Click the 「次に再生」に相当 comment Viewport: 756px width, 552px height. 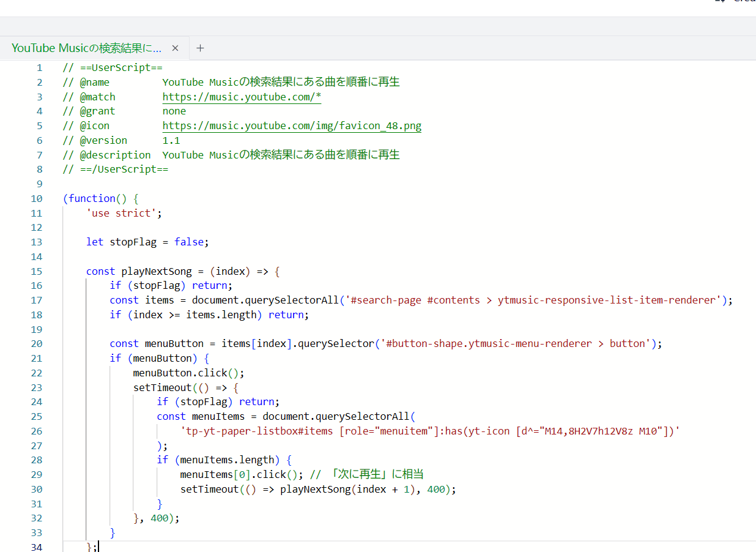[x=367, y=474]
